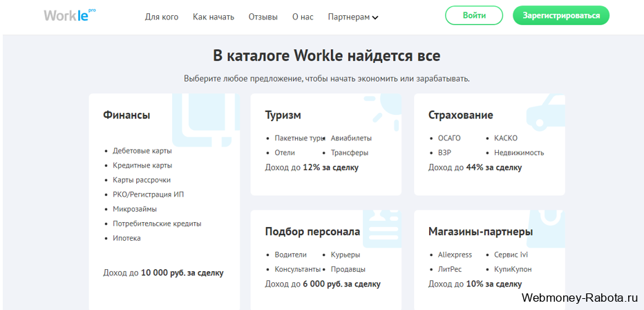Choose КупиКупон partner store
Viewport: 644px width, 310px height.
coord(513,269)
